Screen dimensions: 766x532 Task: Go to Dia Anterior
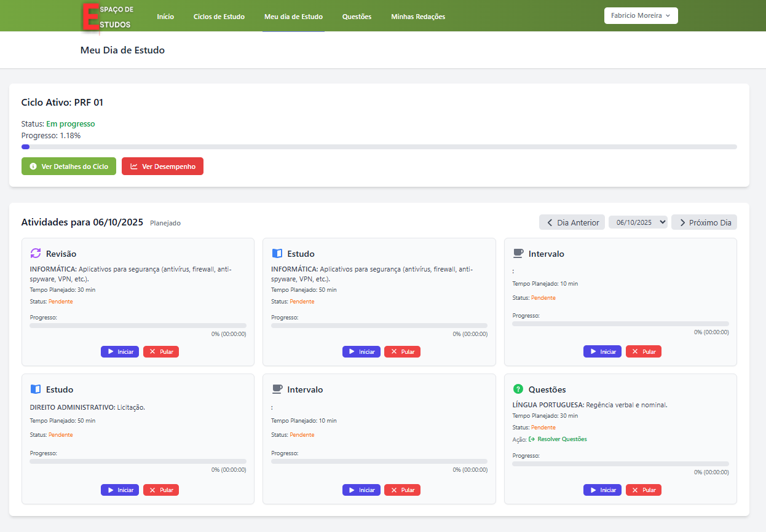click(x=572, y=222)
